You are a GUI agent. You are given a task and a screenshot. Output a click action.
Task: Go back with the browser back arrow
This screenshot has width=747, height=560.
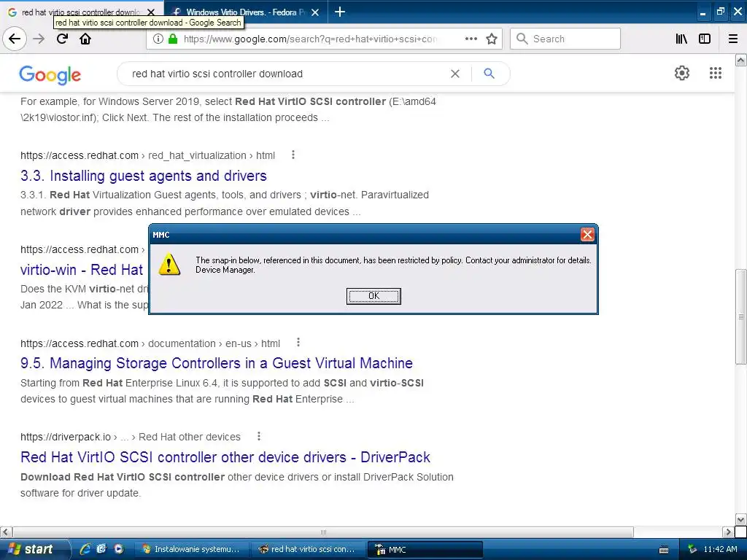coord(15,39)
